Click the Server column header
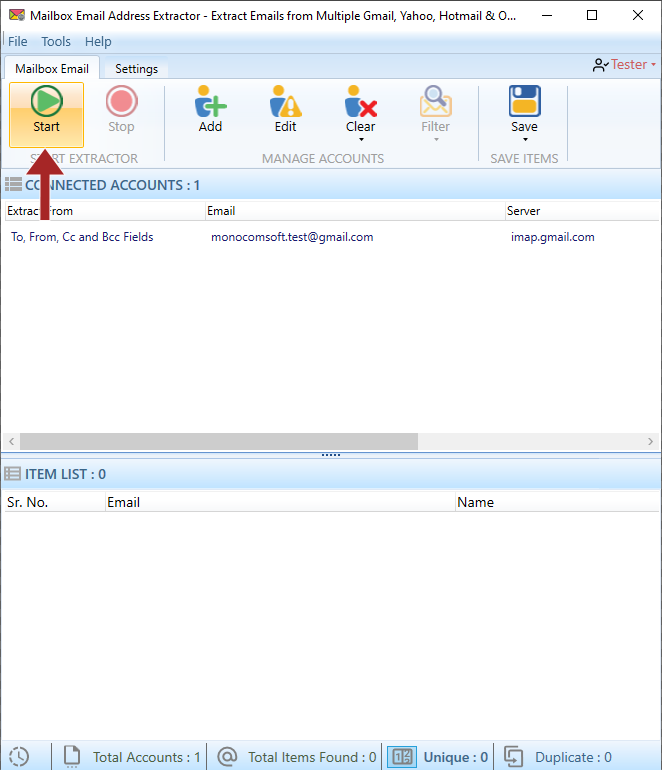 click(x=582, y=211)
